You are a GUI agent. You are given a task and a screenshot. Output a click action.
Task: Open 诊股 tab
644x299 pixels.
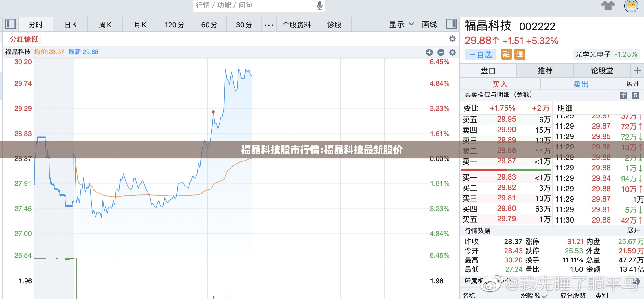pos(334,25)
